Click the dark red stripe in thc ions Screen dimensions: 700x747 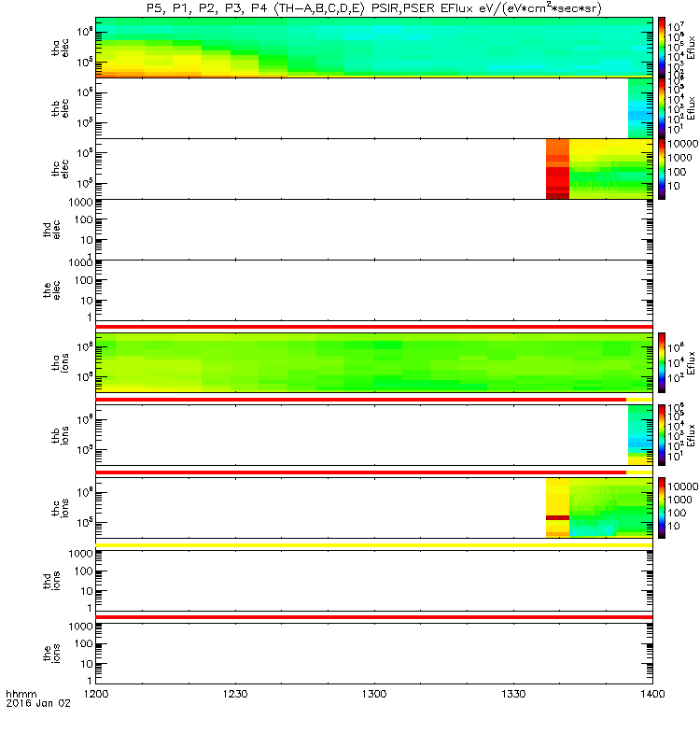coord(557,517)
